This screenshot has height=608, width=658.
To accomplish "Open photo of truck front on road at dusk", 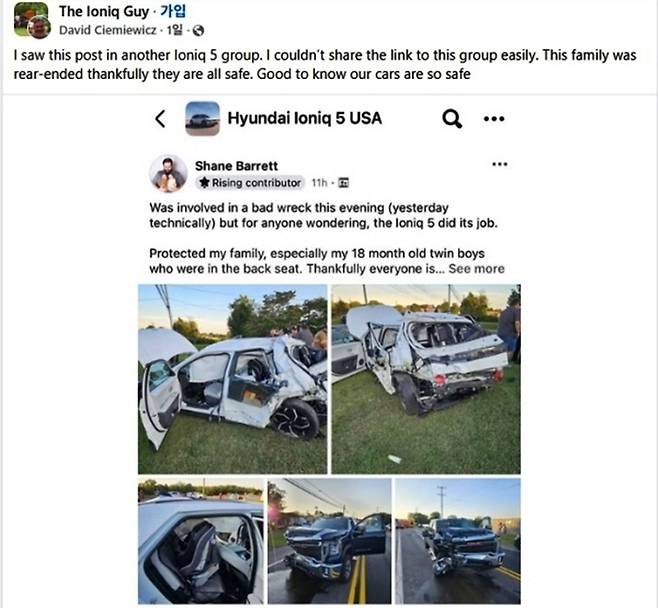I will coord(458,541).
